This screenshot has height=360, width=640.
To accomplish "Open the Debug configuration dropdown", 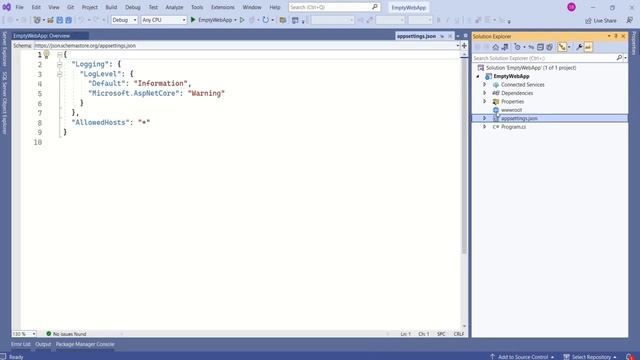I will [135, 20].
